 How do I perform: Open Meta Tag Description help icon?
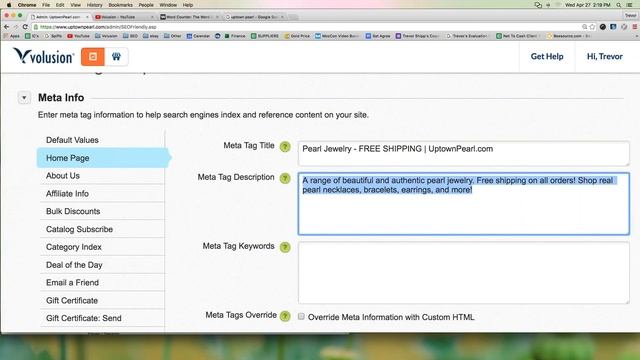(x=285, y=178)
